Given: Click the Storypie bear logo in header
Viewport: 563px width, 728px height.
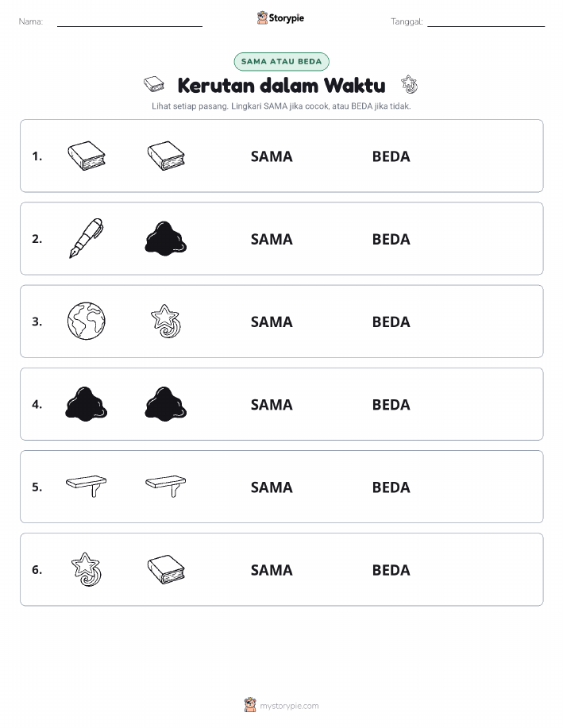Looking at the screenshot, I should (x=263, y=17).
